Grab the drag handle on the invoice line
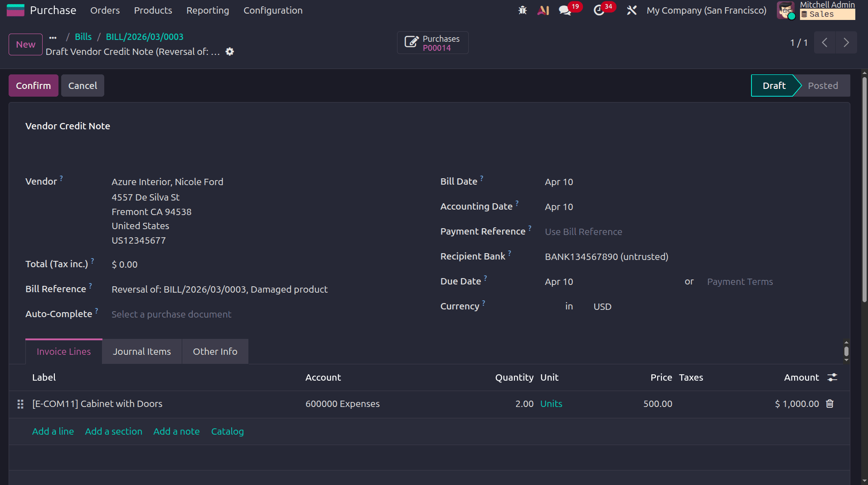Image resolution: width=868 pixels, height=485 pixels. 20,404
